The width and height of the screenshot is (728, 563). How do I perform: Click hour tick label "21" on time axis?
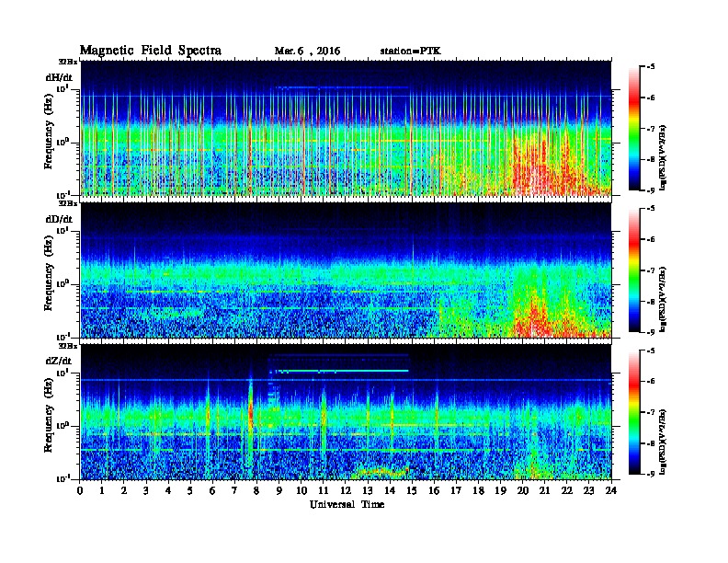pos(544,491)
